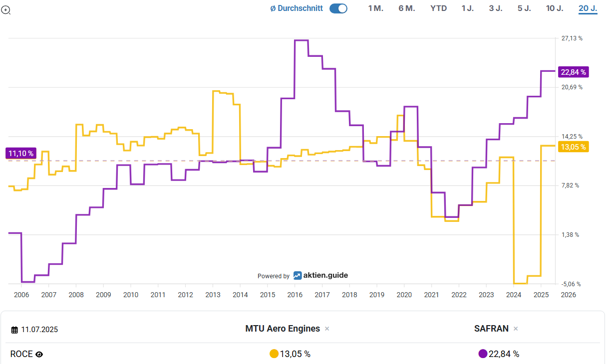Switch to YTD time range
Viewport: 607px width, 364px height.
click(x=439, y=8)
